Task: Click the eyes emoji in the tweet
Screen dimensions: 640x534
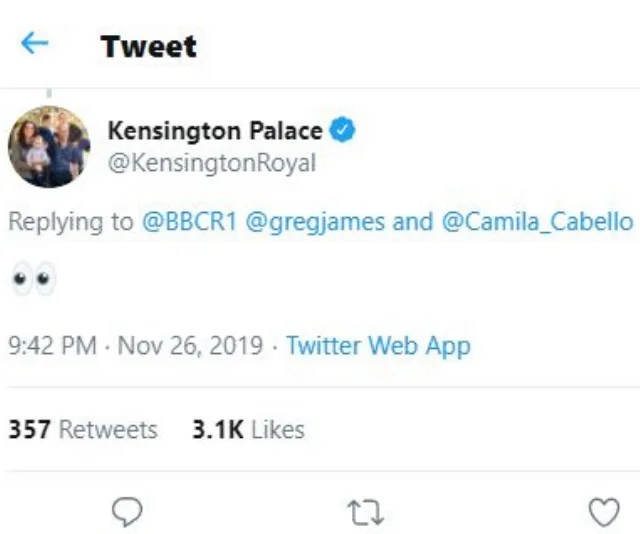Action: coord(33,279)
